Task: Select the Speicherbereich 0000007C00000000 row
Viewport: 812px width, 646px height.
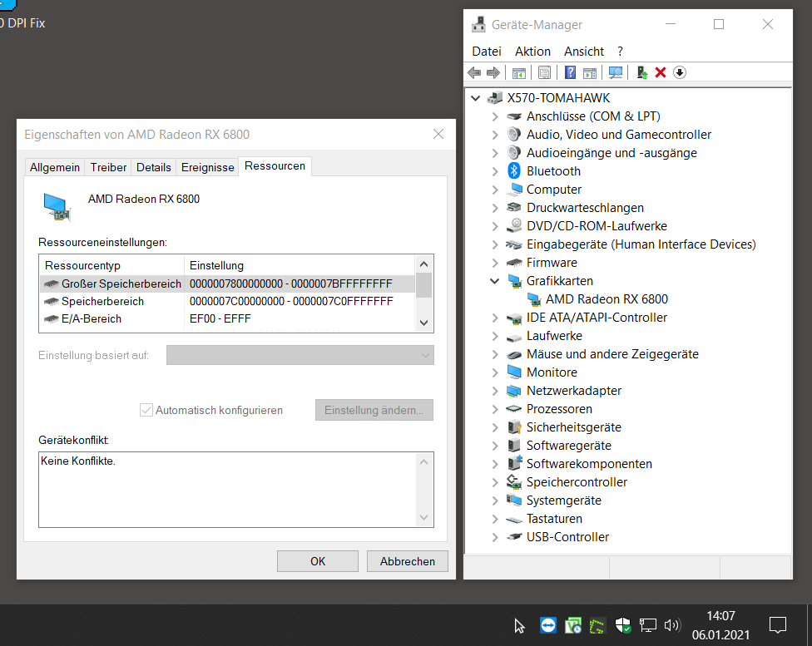Action: point(227,301)
